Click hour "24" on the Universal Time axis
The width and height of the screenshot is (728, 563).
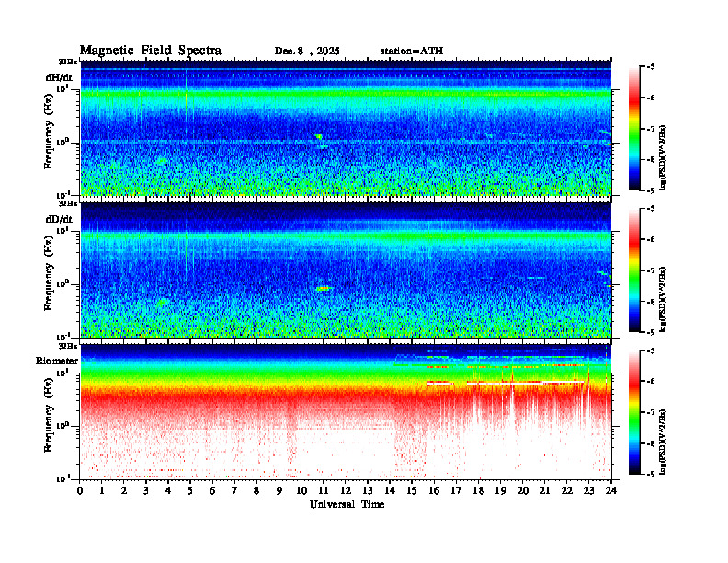[611, 491]
